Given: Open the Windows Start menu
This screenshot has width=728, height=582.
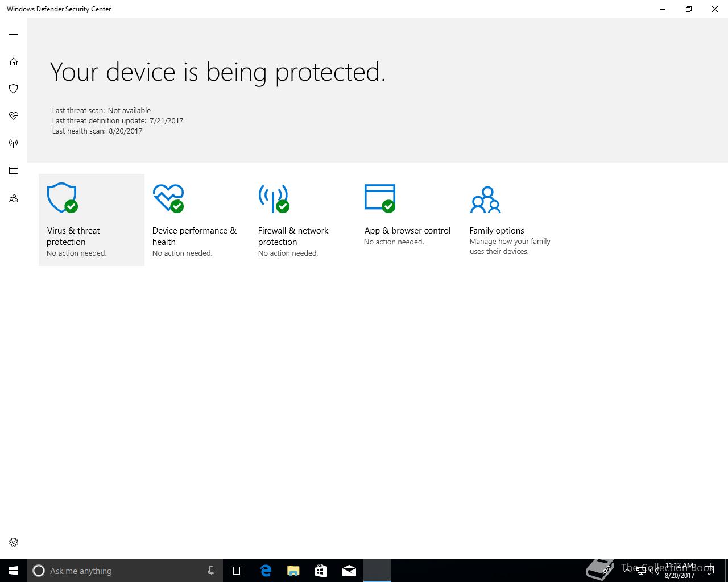Looking at the screenshot, I should (x=14, y=571).
